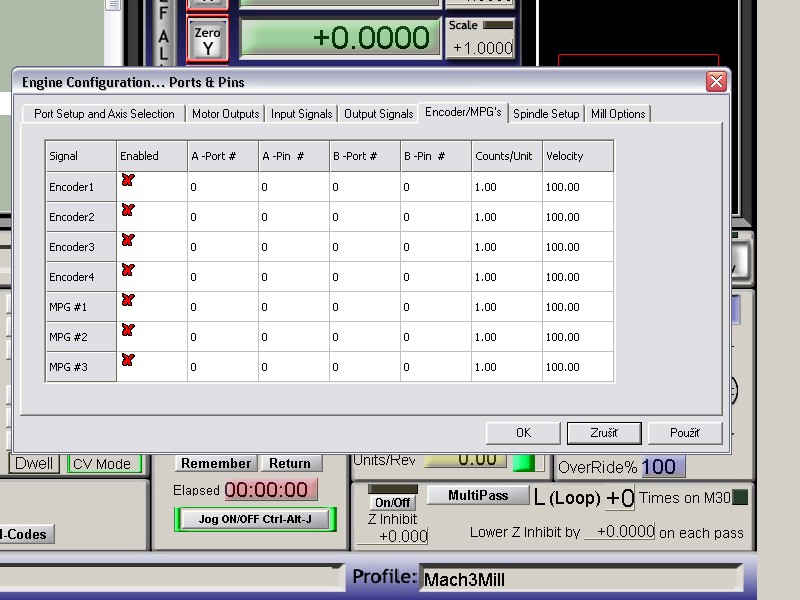The width and height of the screenshot is (800, 600).
Task: Click MPG #1 Velocity value cell
Action: click(x=577, y=307)
